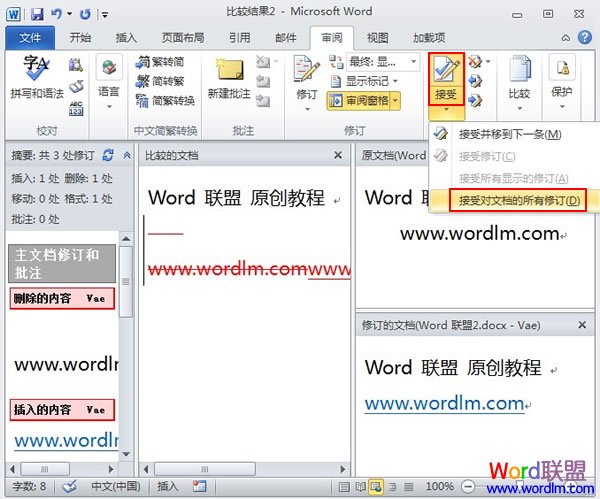Click 中文(中国) language in status bar
Viewport: 600px width, 499px height.
(x=116, y=486)
